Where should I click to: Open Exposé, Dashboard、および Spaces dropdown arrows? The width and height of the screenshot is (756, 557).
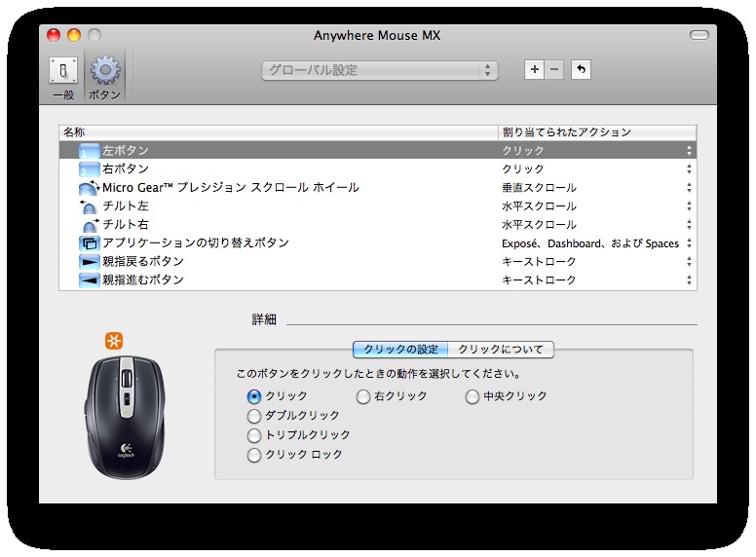689,243
